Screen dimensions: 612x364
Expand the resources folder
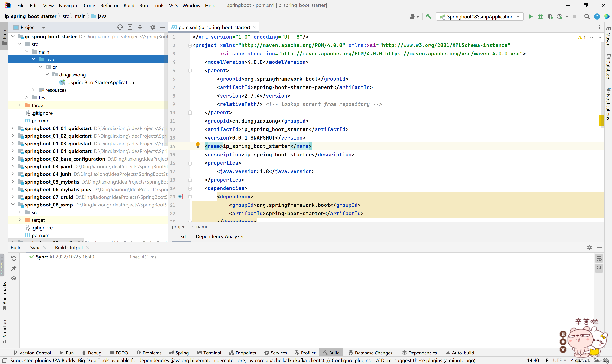(33, 90)
